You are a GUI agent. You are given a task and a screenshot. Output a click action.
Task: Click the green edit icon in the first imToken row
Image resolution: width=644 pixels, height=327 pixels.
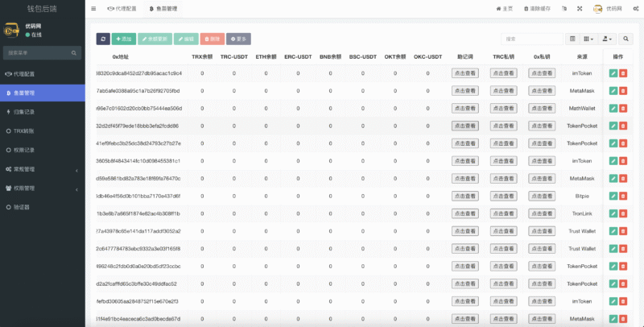tap(613, 73)
